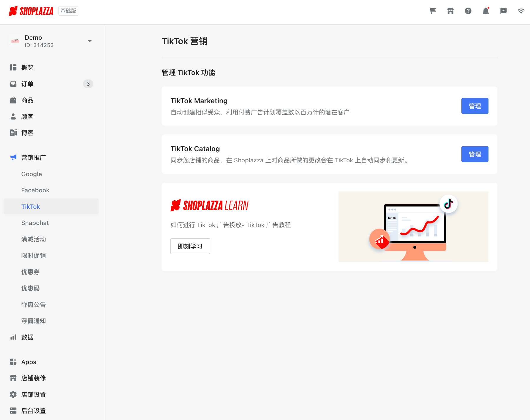This screenshot has height=420, width=530.
Task: Click the wifi signal icon
Action: 521,11
